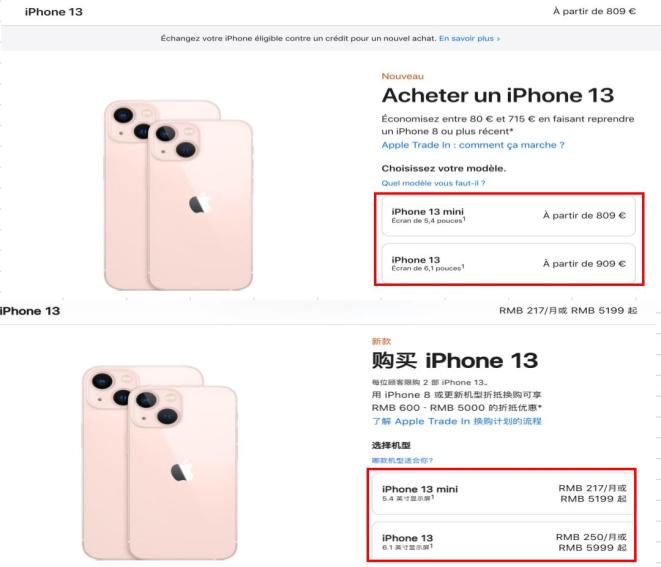
Task: Select iPhone 13 mini in French store
Action: (x=508, y=215)
